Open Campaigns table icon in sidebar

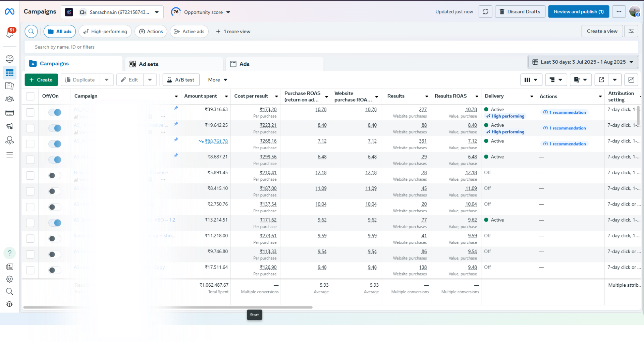pyautogui.click(x=10, y=73)
